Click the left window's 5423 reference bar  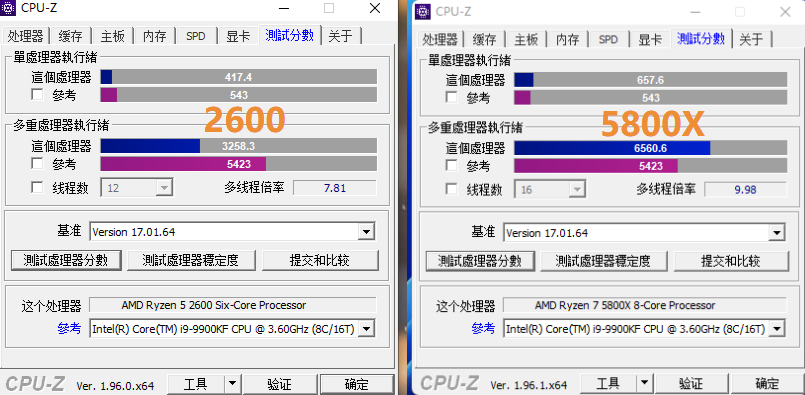239,164
